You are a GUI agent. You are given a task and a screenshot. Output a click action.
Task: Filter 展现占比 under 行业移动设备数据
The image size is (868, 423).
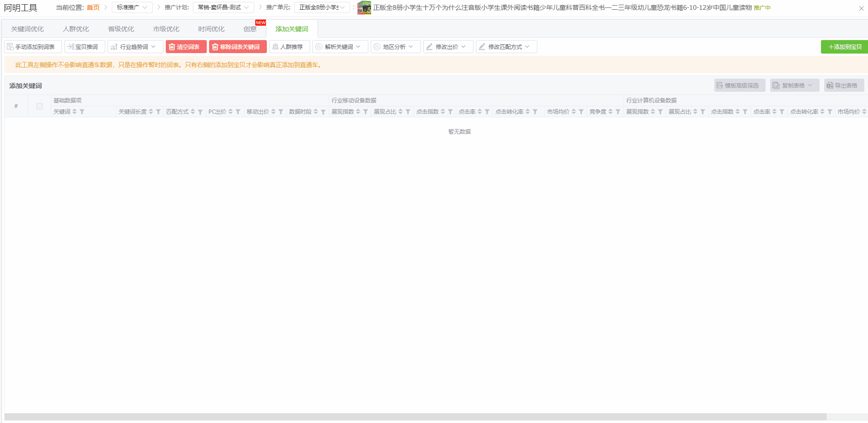pos(408,112)
